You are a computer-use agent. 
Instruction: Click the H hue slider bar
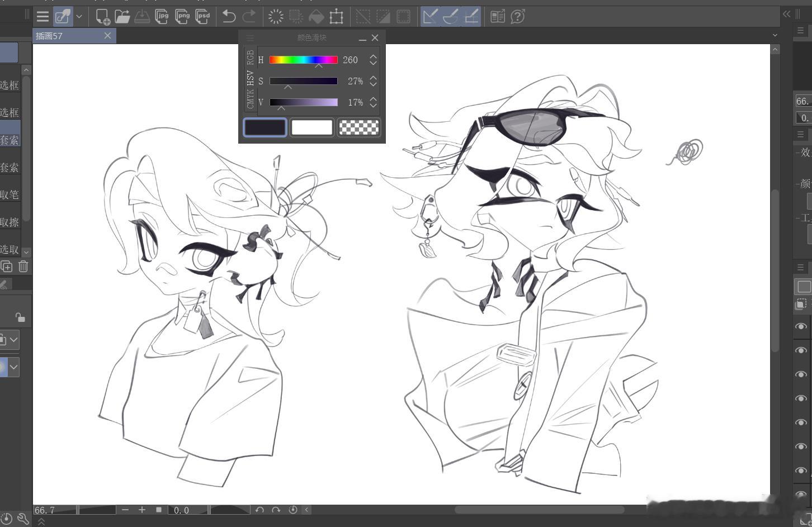[304, 60]
